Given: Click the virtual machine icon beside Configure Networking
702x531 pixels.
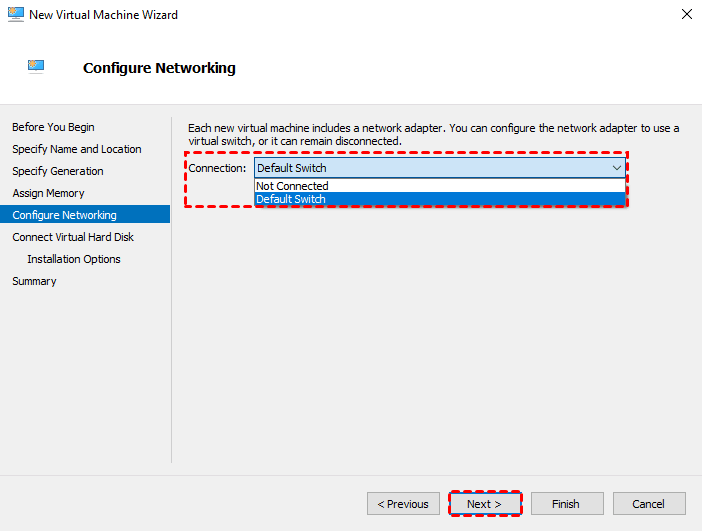Looking at the screenshot, I should click(37, 66).
